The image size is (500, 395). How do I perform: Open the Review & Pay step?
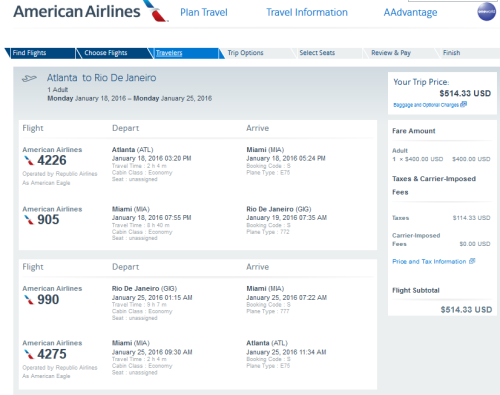[391, 53]
